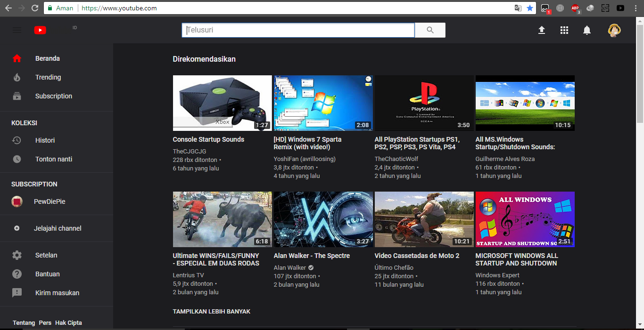Click the browser forward arrow

(x=22, y=8)
